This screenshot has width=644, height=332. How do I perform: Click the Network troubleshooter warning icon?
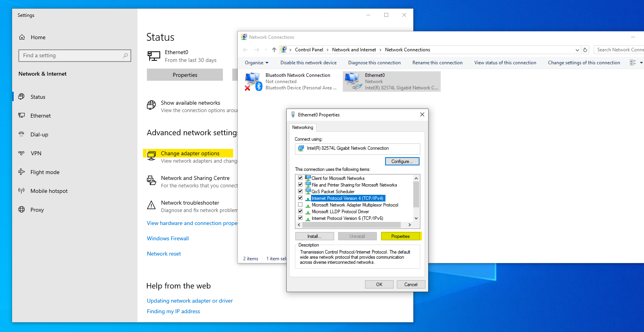pyautogui.click(x=151, y=205)
